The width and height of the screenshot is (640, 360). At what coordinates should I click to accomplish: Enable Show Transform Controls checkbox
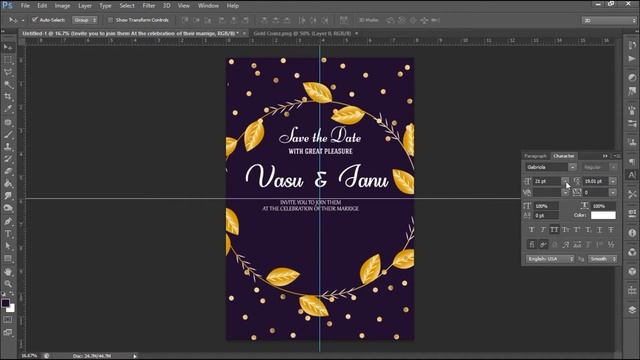click(110, 20)
